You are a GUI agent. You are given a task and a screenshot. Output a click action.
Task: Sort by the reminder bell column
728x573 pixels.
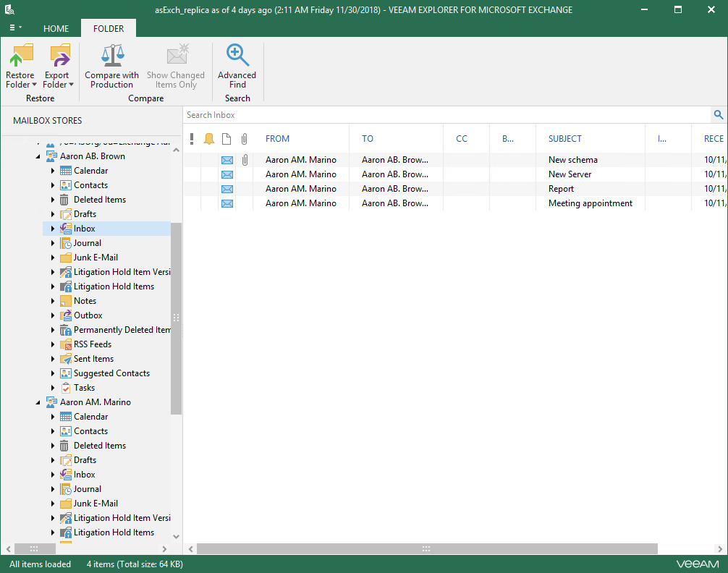tap(209, 138)
